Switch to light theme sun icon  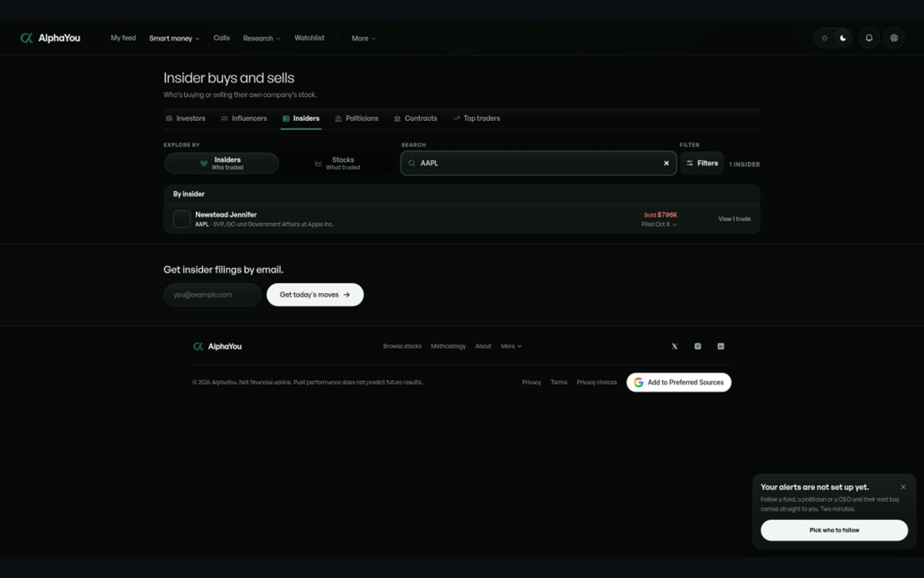pos(825,38)
